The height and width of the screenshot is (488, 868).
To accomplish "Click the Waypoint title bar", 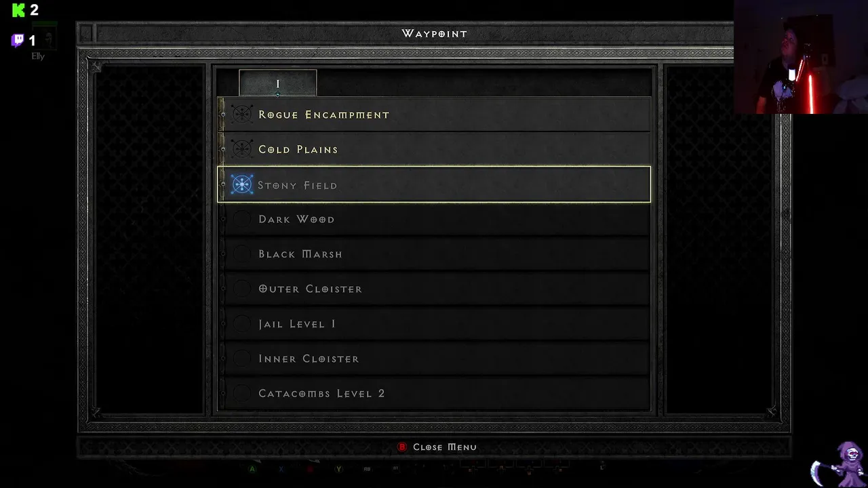I will 434,33.
